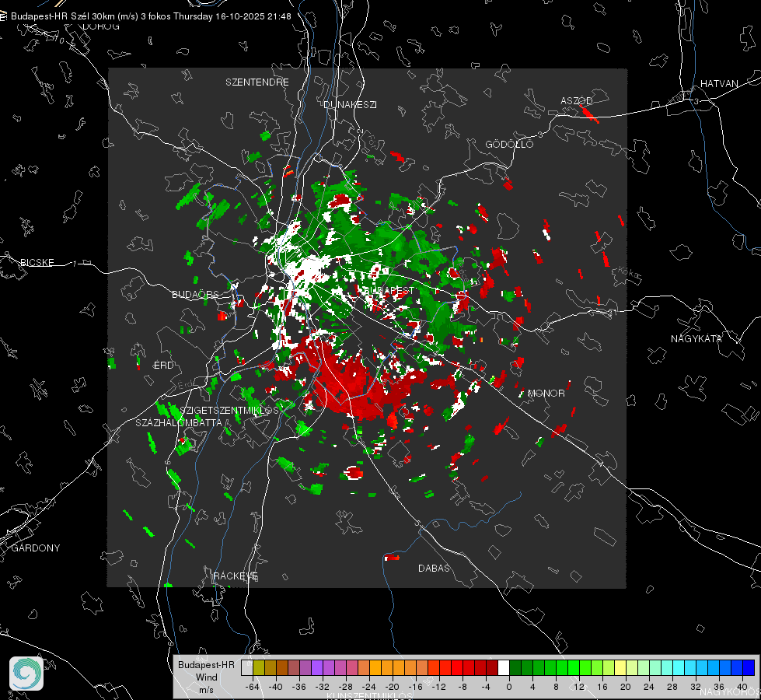761x700 pixels.
Task: Select the SZENTENDRE map label
Action: [x=257, y=82]
